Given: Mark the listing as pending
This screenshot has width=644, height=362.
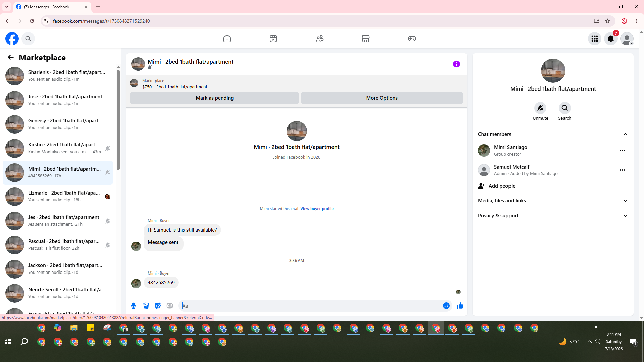Looking at the screenshot, I should click(x=215, y=98).
